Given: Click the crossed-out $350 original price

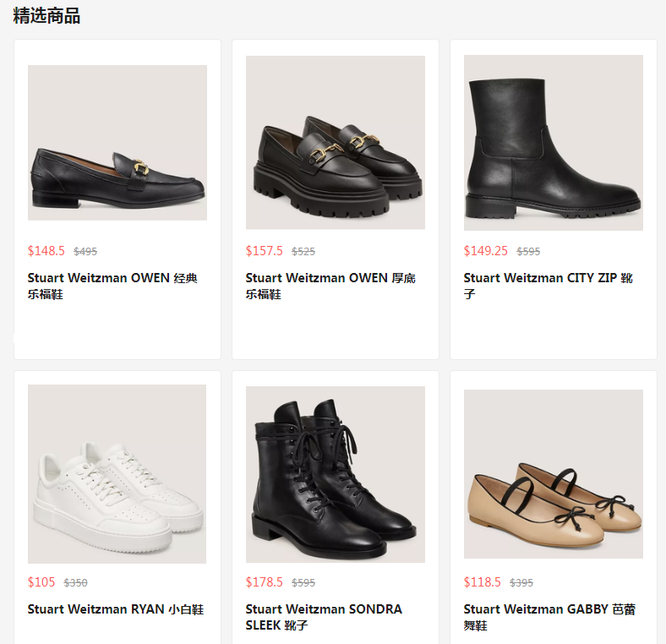Looking at the screenshot, I should (x=75, y=583).
